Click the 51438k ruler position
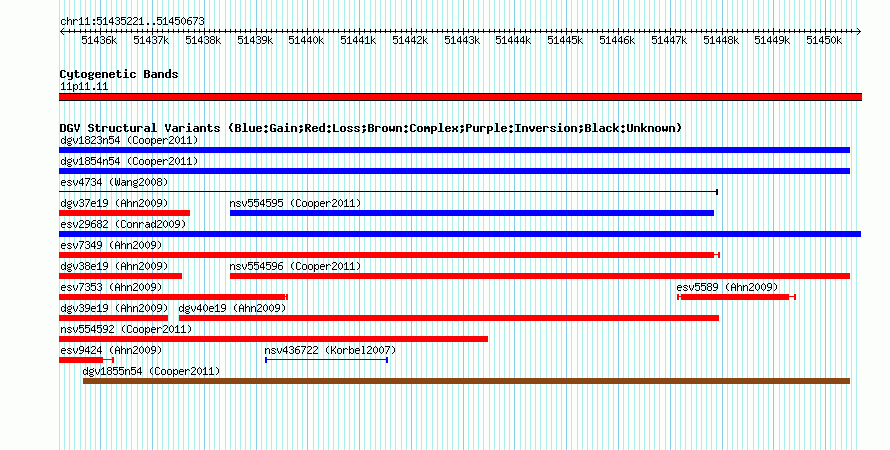 203,40
